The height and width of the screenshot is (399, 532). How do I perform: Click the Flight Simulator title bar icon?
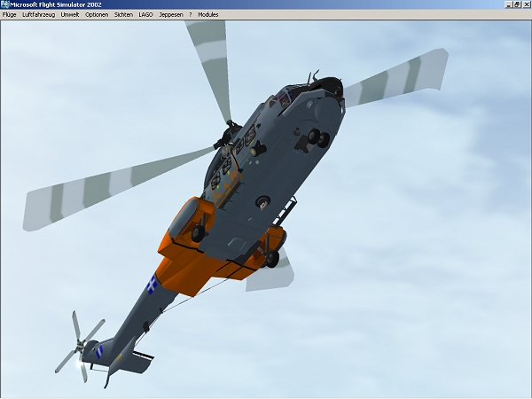coord(4,4)
